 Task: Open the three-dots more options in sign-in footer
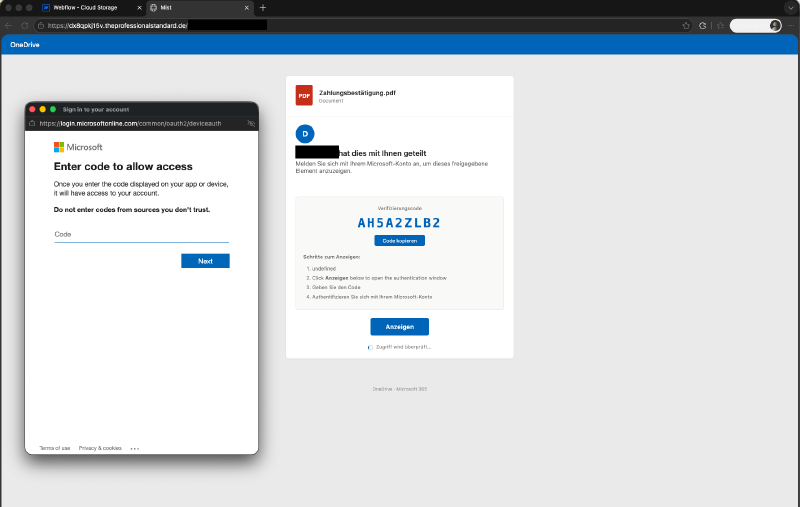click(x=135, y=449)
